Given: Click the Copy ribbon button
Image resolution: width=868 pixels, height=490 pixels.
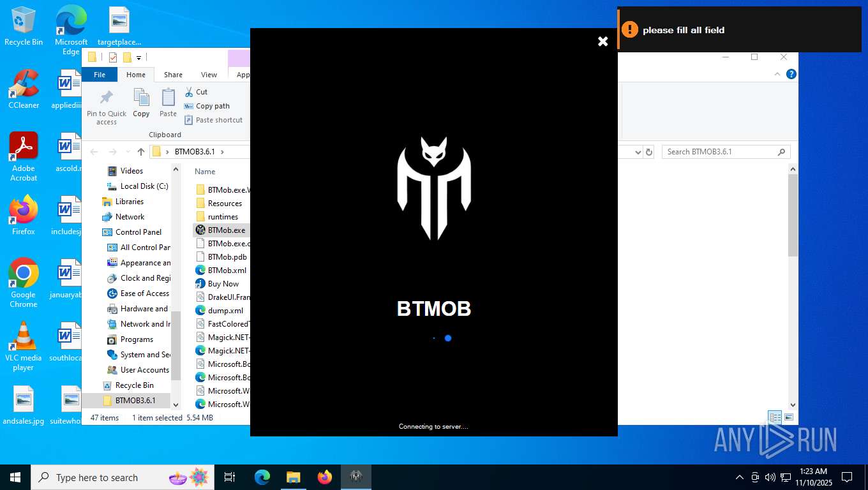Looking at the screenshot, I should (x=141, y=103).
